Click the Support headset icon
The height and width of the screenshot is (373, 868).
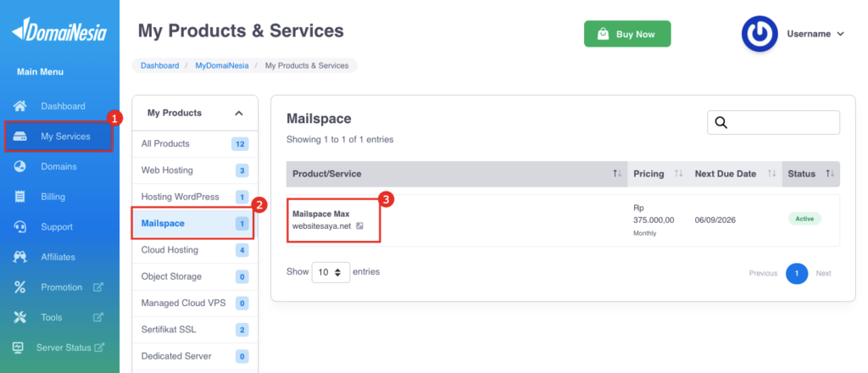(20, 227)
